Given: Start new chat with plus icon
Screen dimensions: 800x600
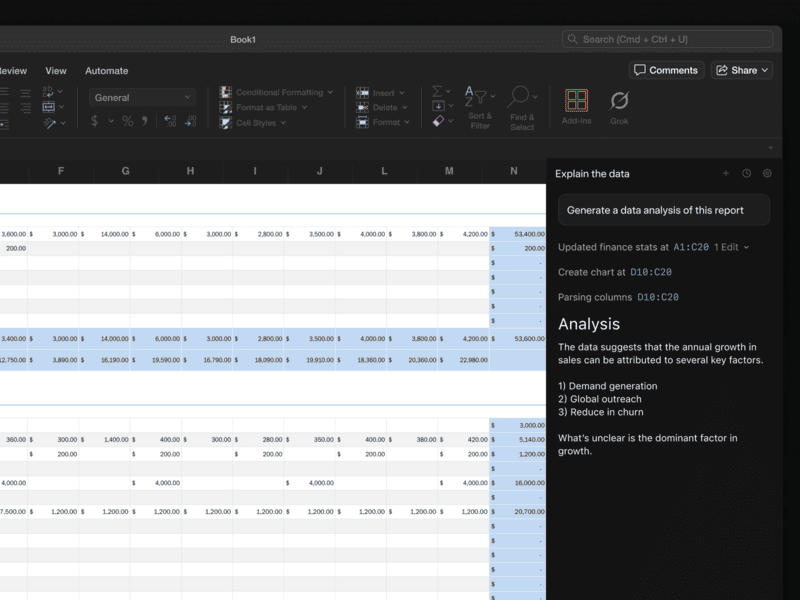Looking at the screenshot, I should [x=726, y=173].
